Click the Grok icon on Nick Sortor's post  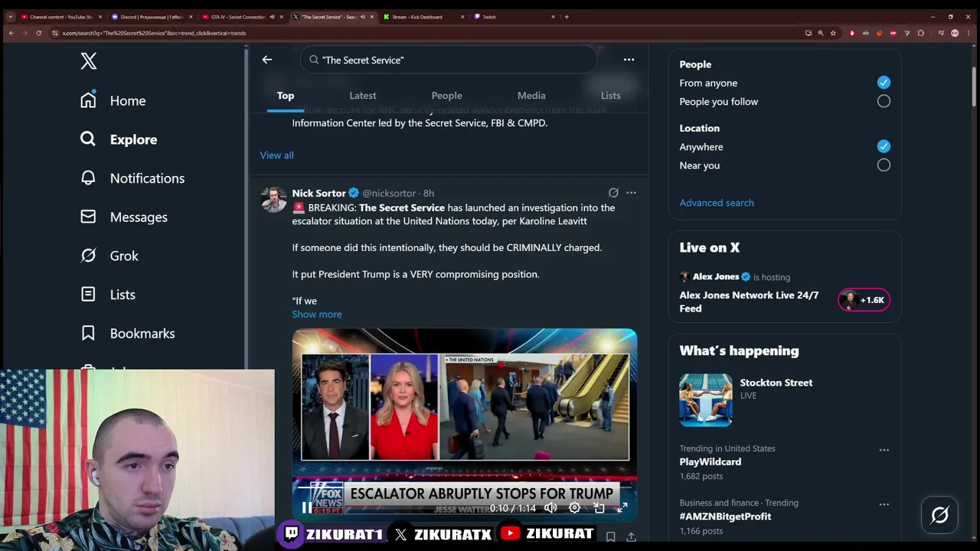tap(613, 193)
